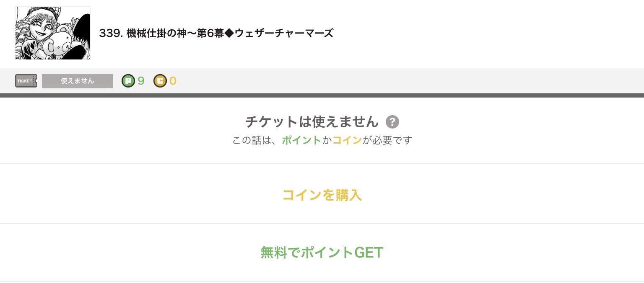This screenshot has height=283, width=644.
Task: Click the green P point icon
Action: [128, 81]
